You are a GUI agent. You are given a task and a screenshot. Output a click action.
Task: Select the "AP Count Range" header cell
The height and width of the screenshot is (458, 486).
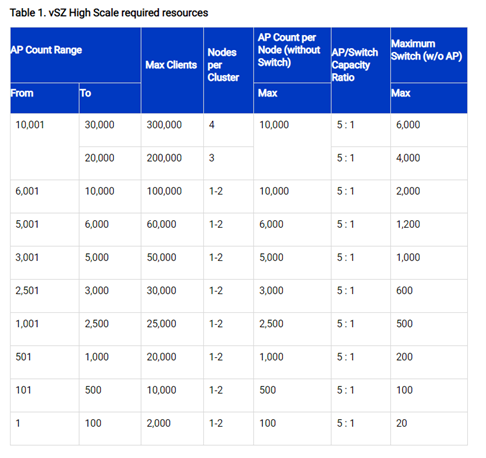(76, 55)
